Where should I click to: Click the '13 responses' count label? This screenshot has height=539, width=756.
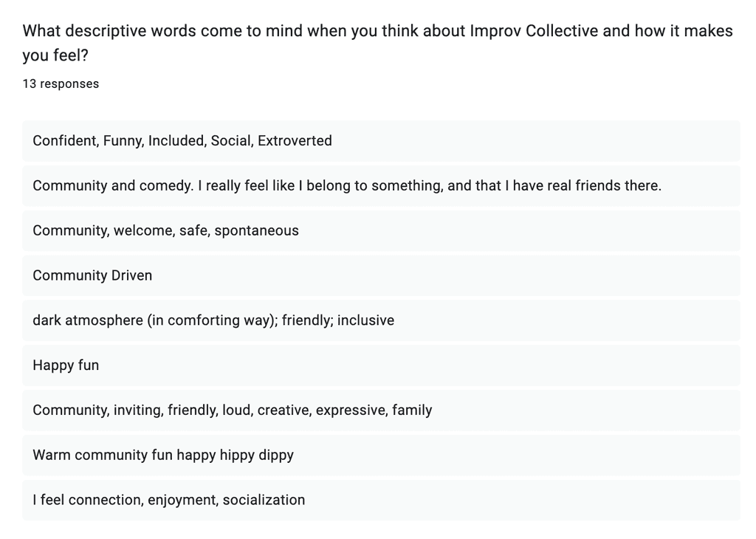click(61, 84)
